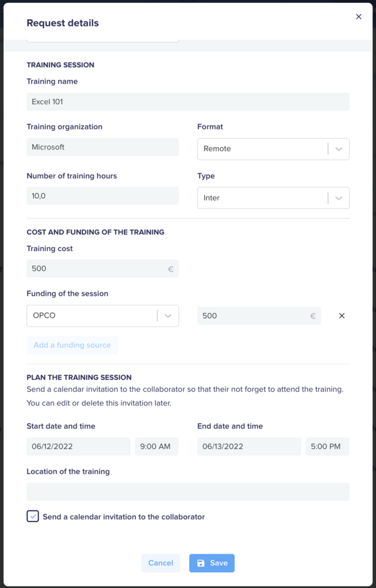The width and height of the screenshot is (376, 588).
Task: Close the Request details dialog
Action: (358, 17)
